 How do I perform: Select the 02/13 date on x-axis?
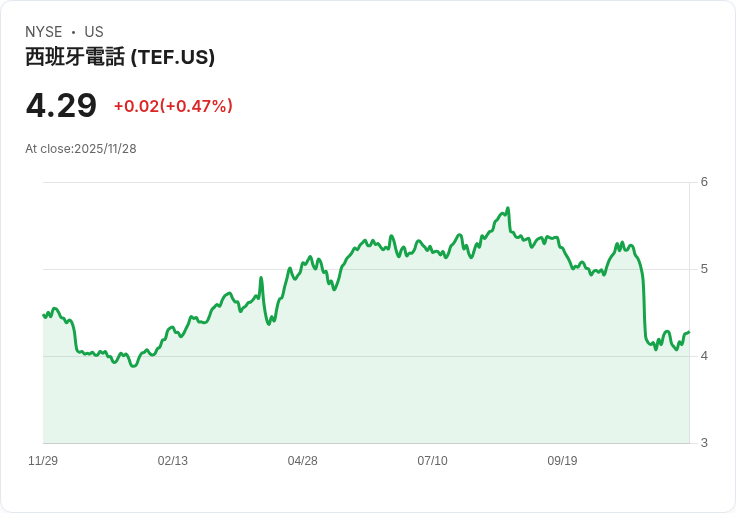[x=173, y=461]
